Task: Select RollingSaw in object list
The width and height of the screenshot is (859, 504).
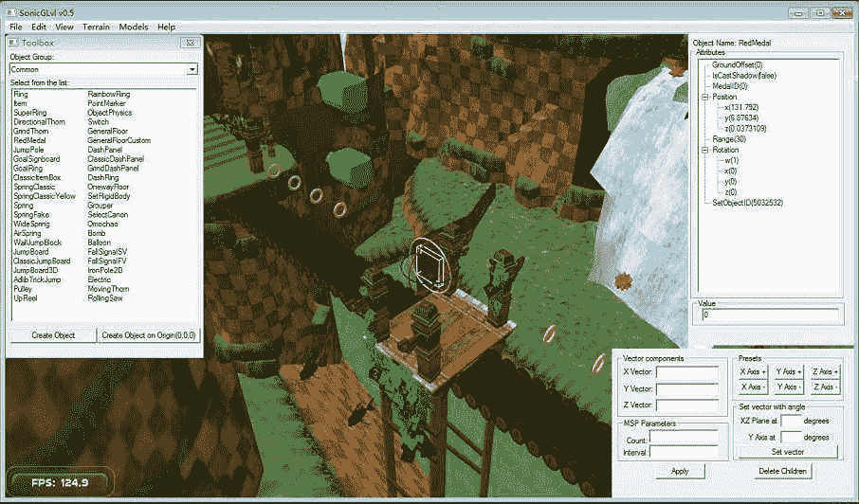Action: tap(105, 298)
